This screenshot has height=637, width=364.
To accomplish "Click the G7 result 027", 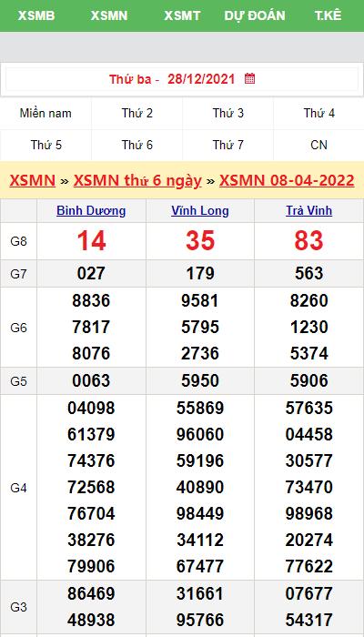I will point(91,273).
